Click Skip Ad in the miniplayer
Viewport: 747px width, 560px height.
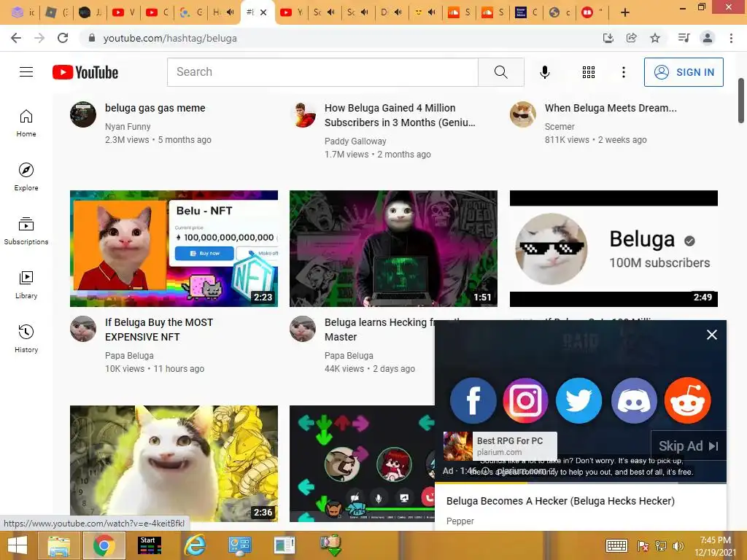(689, 446)
